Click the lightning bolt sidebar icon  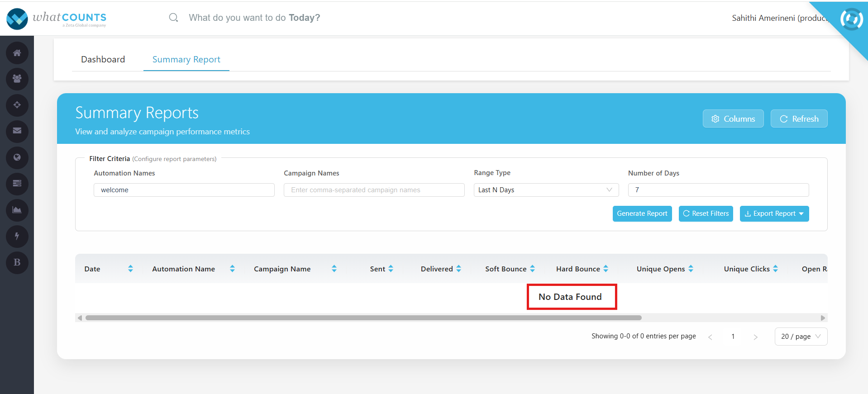[17, 236]
